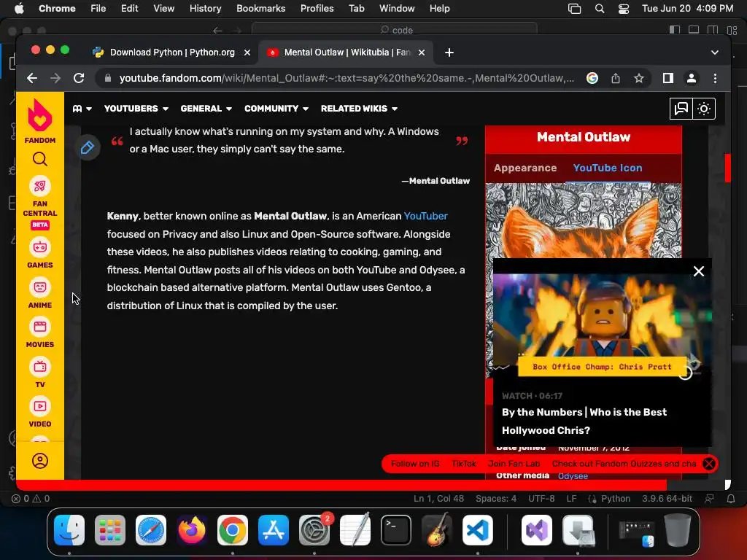Launch Firefox from the Dock
The width and height of the screenshot is (747, 560).
pyautogui.click(x=192, y=530)
